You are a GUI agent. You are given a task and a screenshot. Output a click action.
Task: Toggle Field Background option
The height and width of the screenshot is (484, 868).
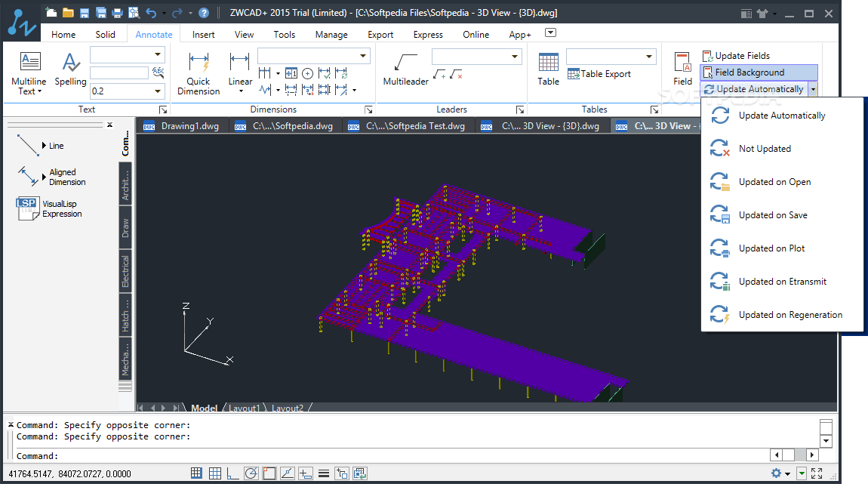coord(759,72)
